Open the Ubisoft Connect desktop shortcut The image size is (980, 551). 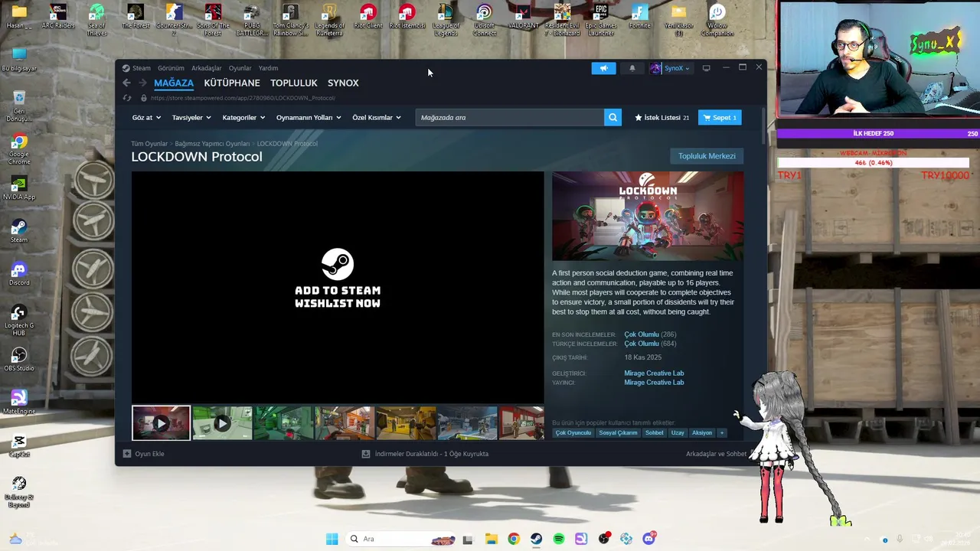click(x=484, y=20)
